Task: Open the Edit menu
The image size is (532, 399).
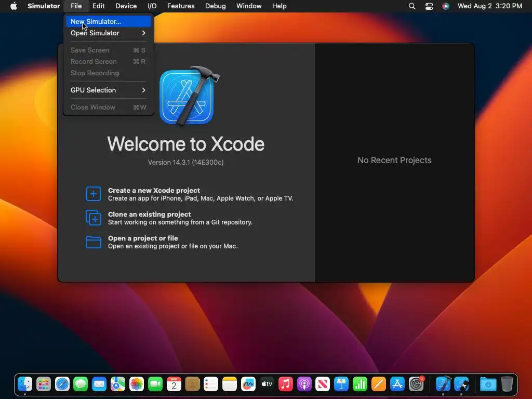Action: 98,6
